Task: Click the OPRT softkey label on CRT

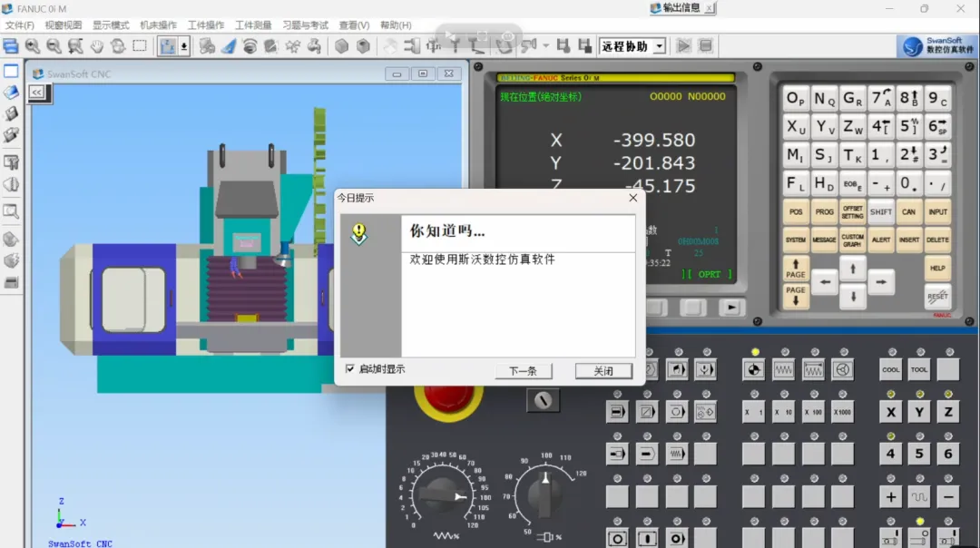Action: [x=710, y=274]
